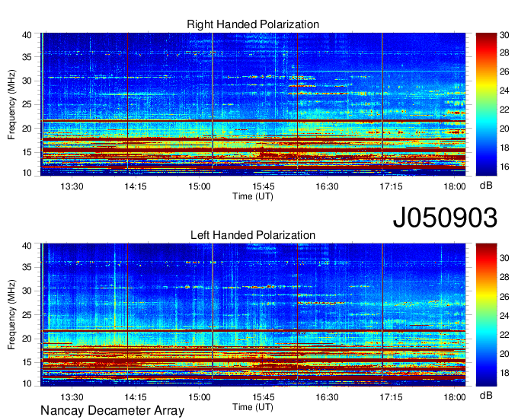Select 15:45 tick under Right Handed plot

[264, 186]
